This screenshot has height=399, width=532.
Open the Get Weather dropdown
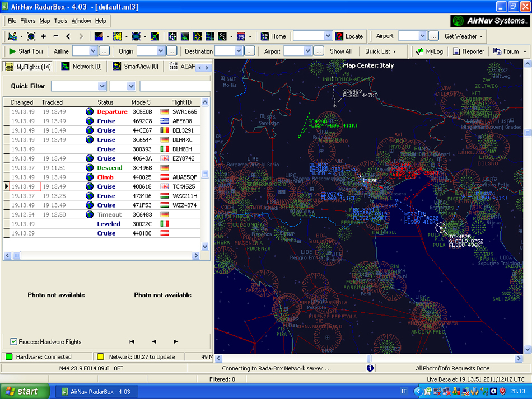464,36
